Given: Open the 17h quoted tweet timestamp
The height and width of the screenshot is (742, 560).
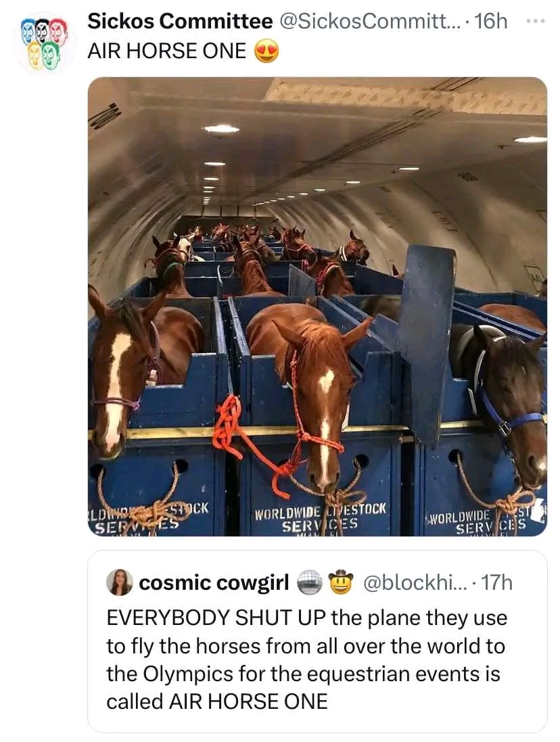Looking at the screenshot, I should point(496,582).
